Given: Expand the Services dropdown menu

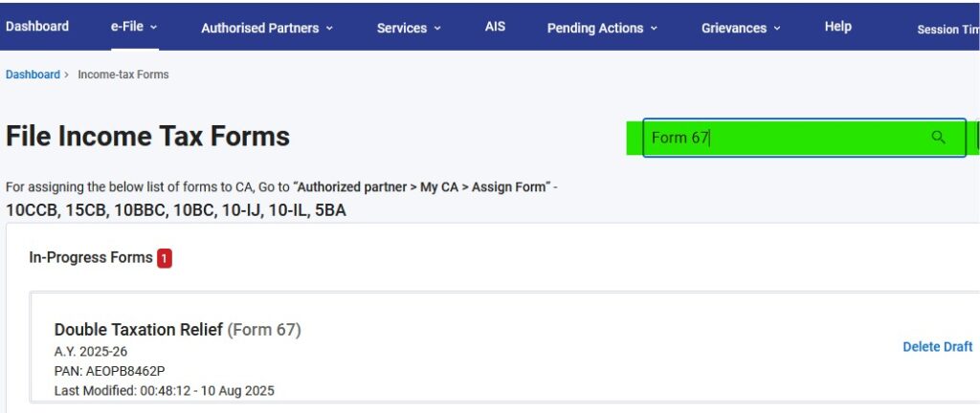Looking at the screenshot, I should coord(409,29).
